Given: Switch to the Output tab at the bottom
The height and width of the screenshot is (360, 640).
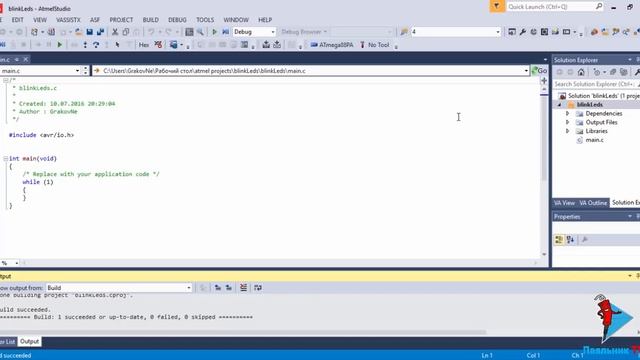Looking at the screenshot, I should point(29,342).
